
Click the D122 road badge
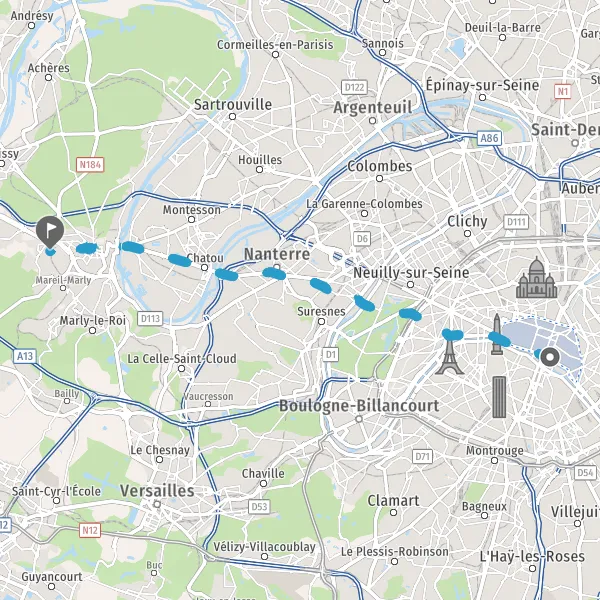(354, 88)
